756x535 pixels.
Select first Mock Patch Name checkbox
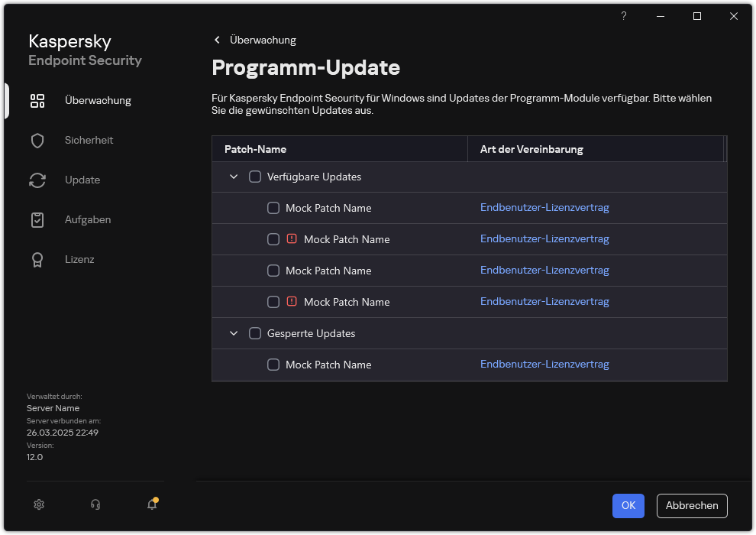(273, 208)
